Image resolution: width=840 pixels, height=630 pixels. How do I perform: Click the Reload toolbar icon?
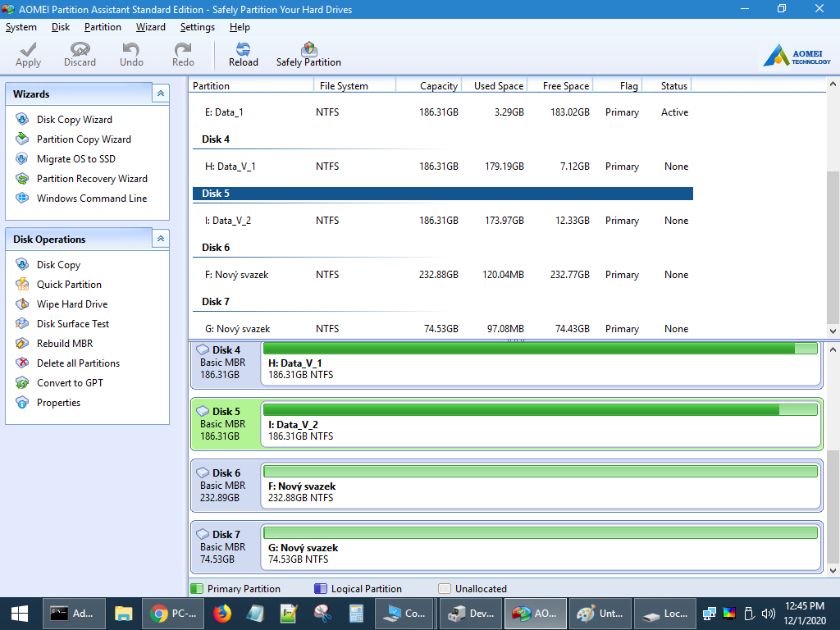(243, 54)
